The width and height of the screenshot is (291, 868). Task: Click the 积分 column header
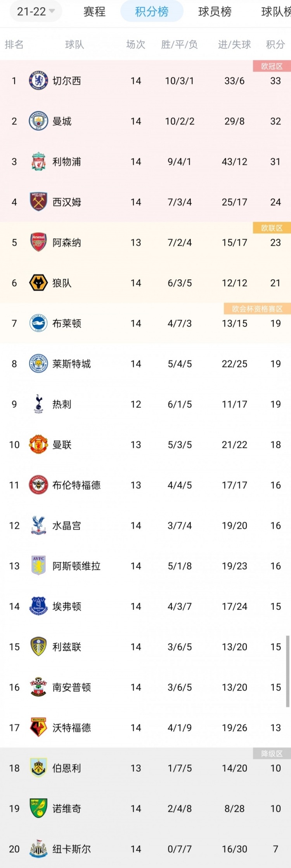pyautogui.click(x=275, y=45)
